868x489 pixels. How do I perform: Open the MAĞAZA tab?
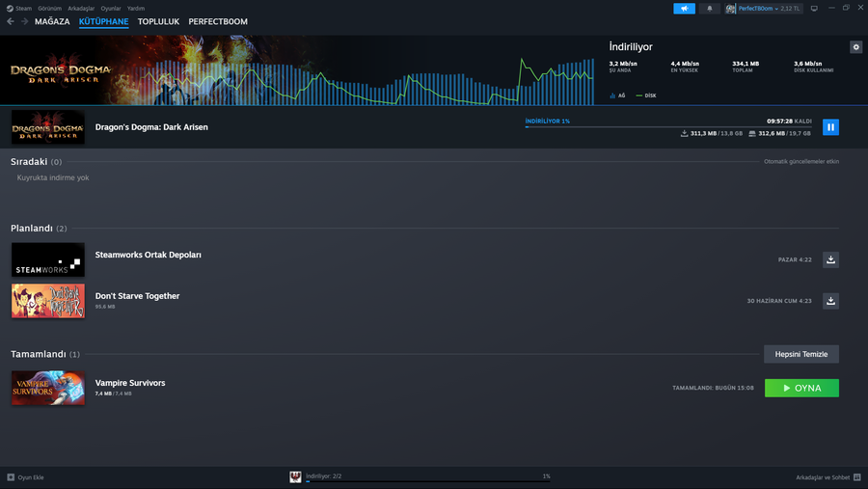[52, 21]
